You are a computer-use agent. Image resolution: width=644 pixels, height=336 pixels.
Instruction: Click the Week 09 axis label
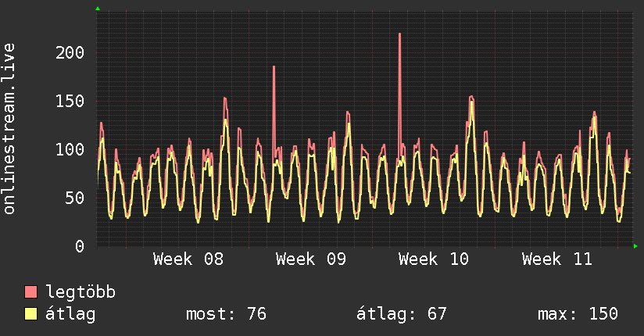point(311,259)
